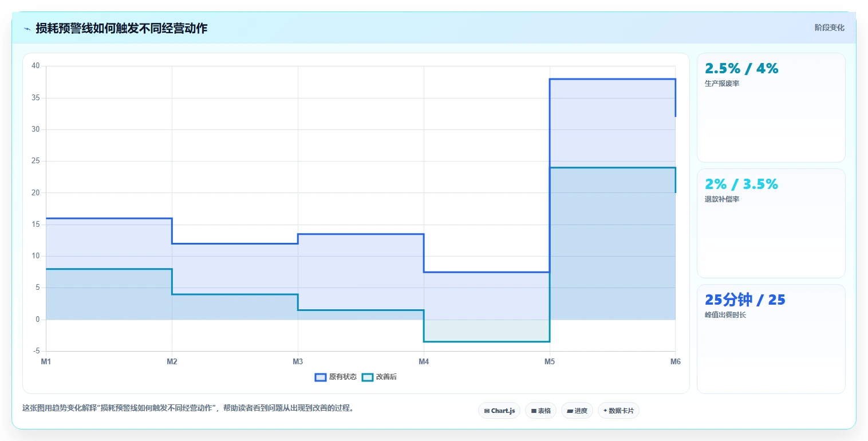The width and height of the screenshot is (868, 441).
Task: Toggle the 改善后 legend item
Action: (x=380, y=377)
